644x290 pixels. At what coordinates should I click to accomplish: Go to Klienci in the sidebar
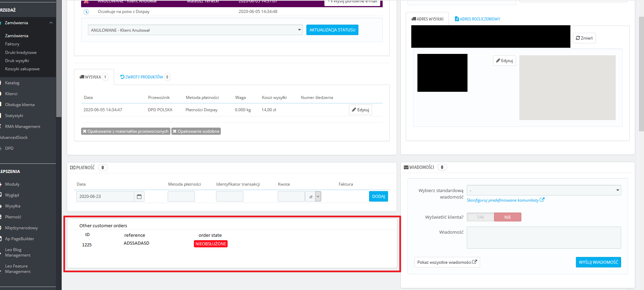point(11,94)
